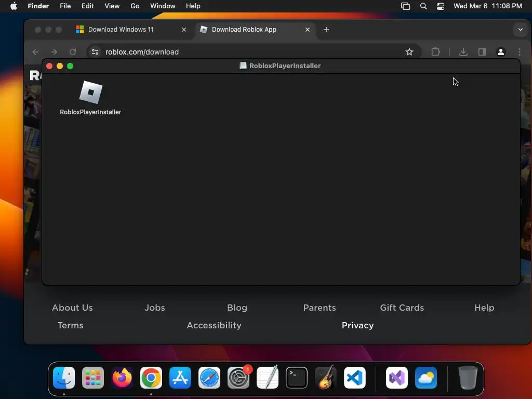The height and width of the screenshot is (399, 532).
Task: Launch Safari from the Dock
Action: click(209, 378)
